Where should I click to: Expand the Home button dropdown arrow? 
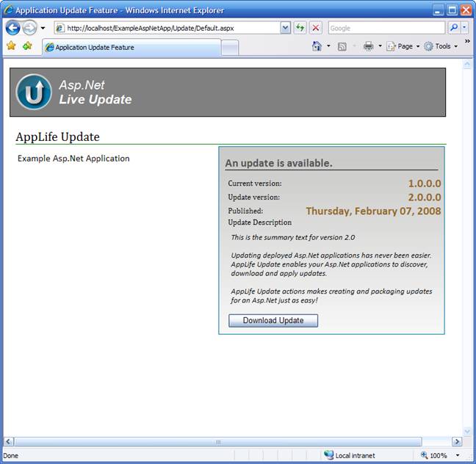[x=328, y=46]
